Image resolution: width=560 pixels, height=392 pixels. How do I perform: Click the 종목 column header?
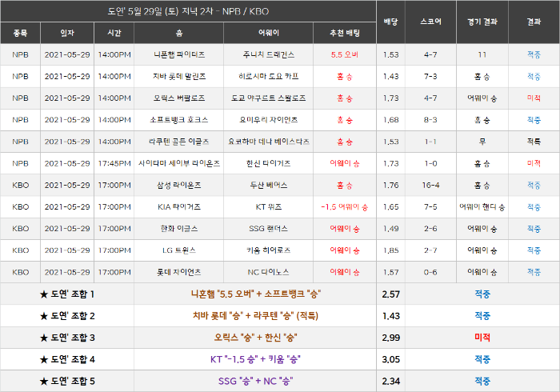coord(20,33)
